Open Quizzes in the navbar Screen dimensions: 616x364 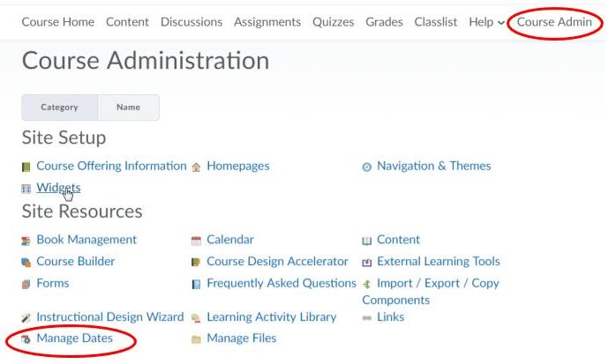[x=333, y=22]
